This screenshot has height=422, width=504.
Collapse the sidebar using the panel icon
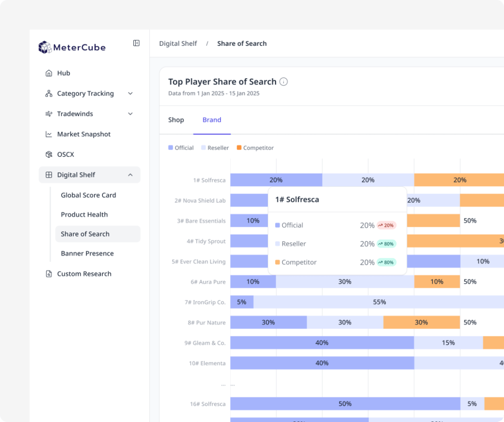click(x=136, y=43)
